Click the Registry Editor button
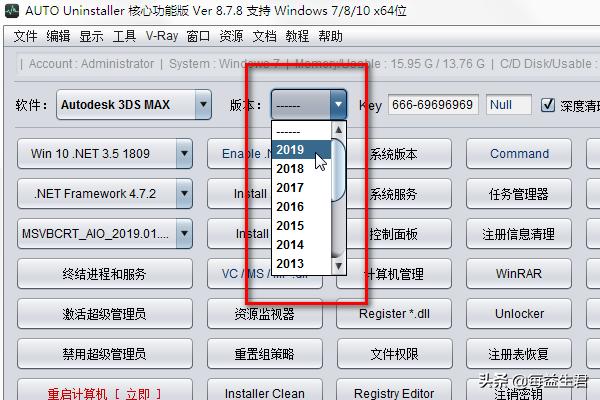Viewport: 600px width, 400px height. tap(394, 391)
